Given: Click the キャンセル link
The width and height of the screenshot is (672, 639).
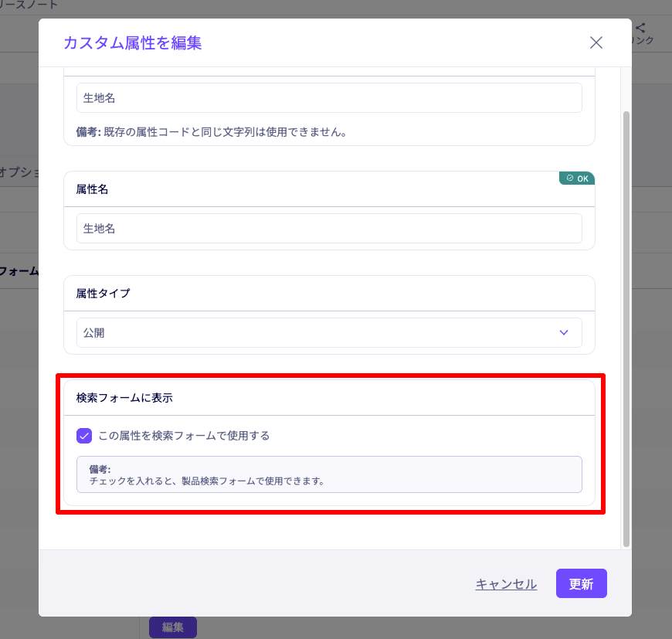Looking at the screenshot, I should [x=506, y=584].
